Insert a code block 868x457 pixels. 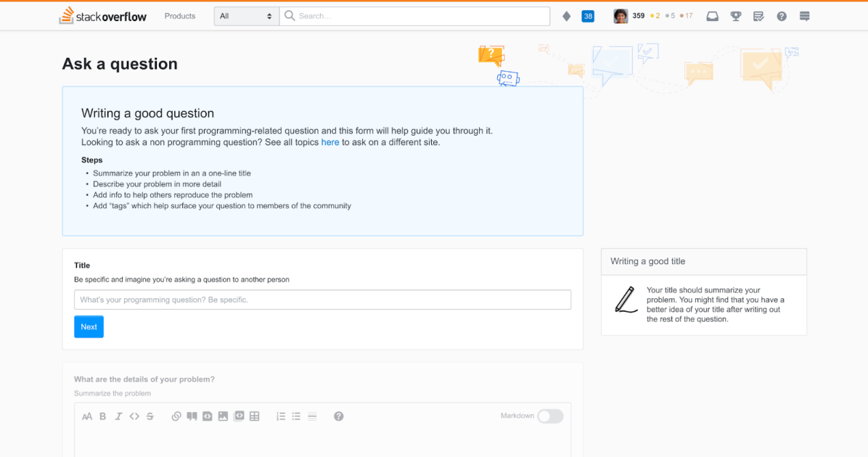point(207,416)
